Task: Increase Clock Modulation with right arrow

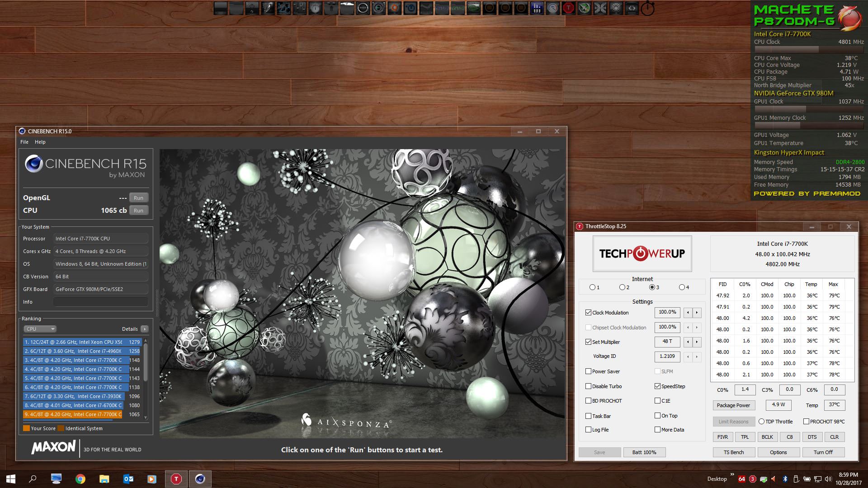Action: coord(697,312)
